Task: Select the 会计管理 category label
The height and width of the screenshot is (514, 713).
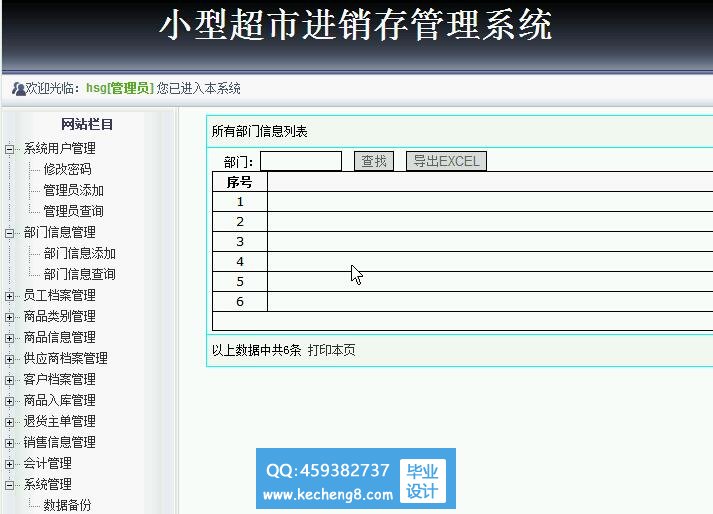Action: click(x=48, y=464)
